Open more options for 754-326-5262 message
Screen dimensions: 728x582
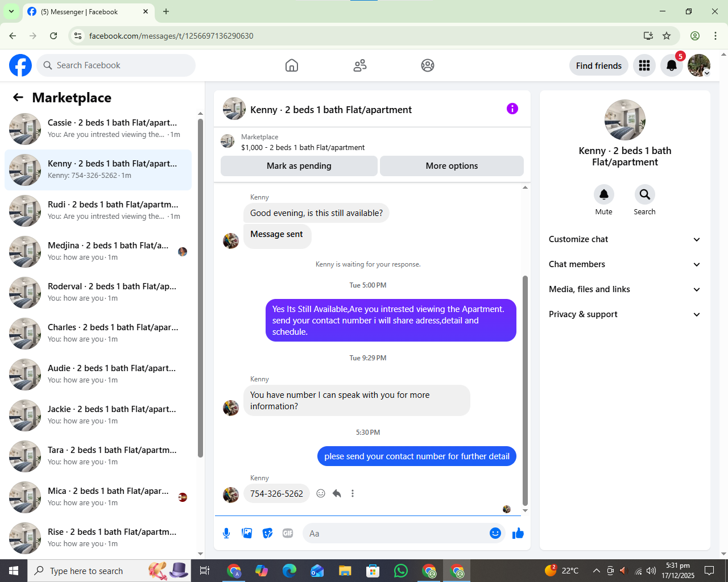(x=353, y=493)
